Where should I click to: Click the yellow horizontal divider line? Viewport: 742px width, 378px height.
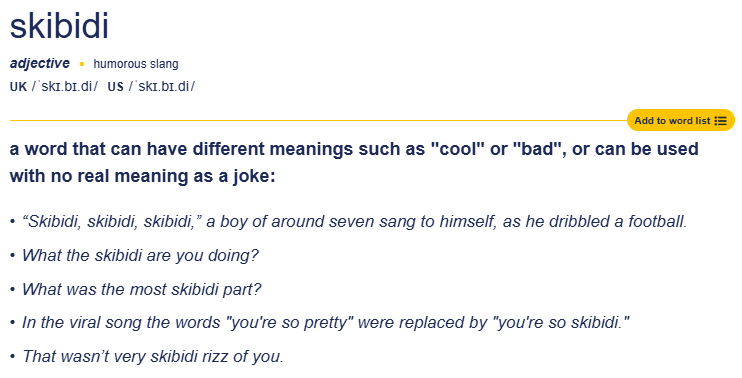pos(318,121)
